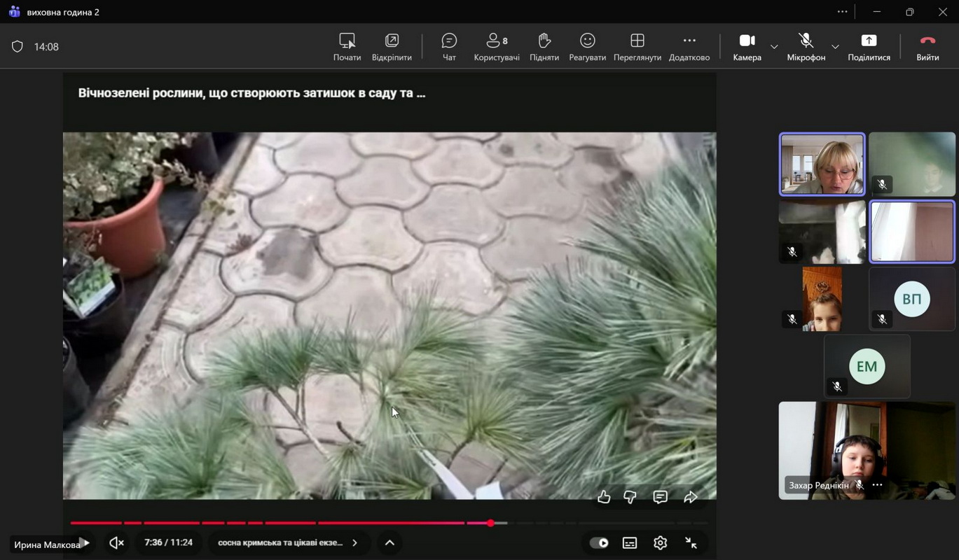Open reactions menu (Реагувати)
Viewport: 959px width, 560px height.
[x=587, y=47]
